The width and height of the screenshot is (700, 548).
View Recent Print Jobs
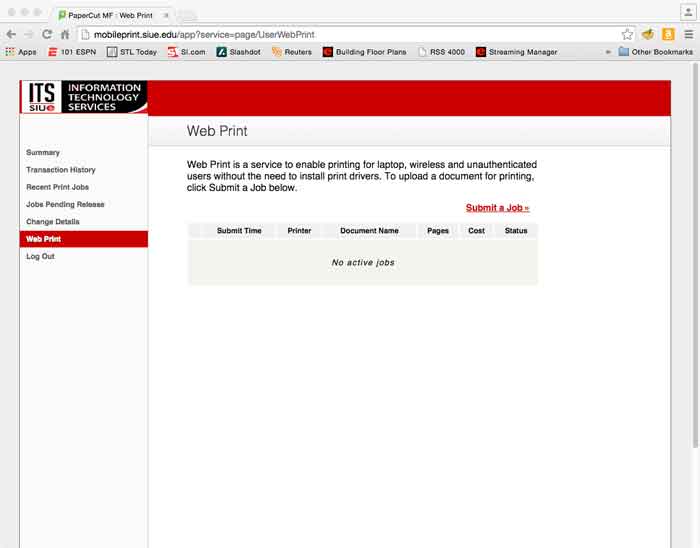tap(57, 187)
